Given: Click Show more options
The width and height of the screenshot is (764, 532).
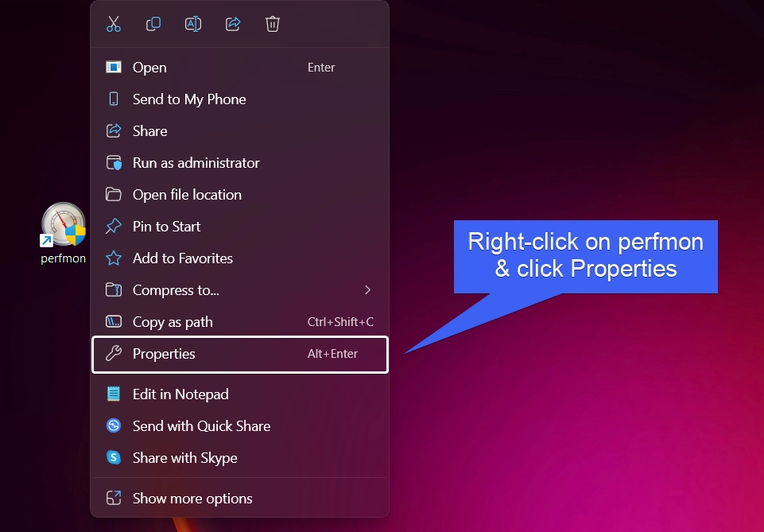Looking at the screenshot, I should [240, 498].
